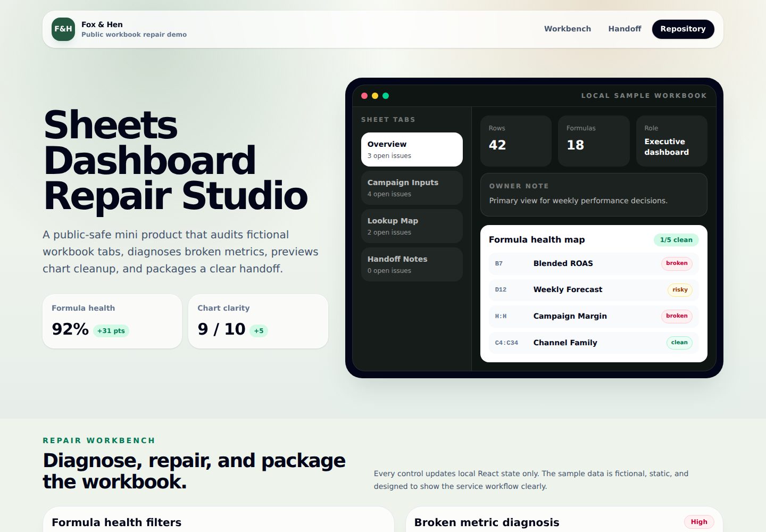The height and width of the screenshot is (532, 766).
Task: Click the Rows 42 stat card
Action: (x=516, y=141)
